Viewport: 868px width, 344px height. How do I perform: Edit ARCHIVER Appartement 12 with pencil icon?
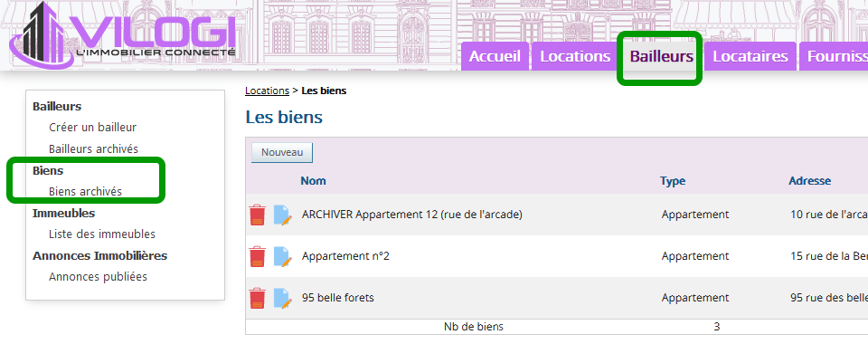282,215
